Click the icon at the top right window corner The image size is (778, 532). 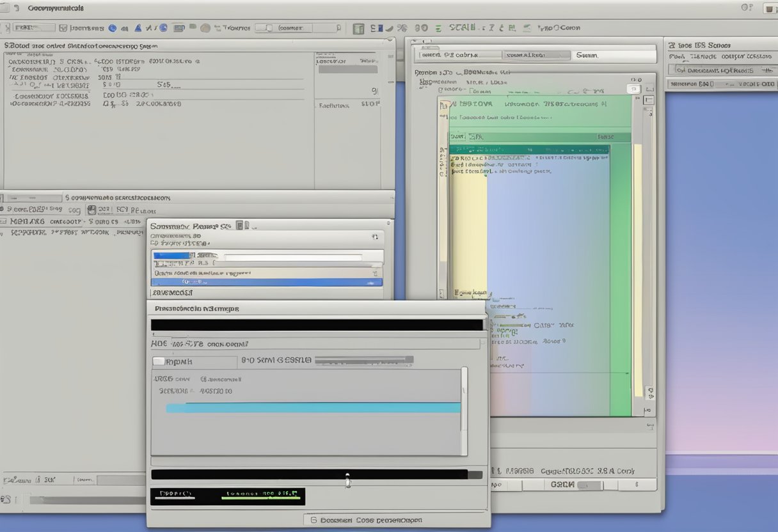[770, 8]
